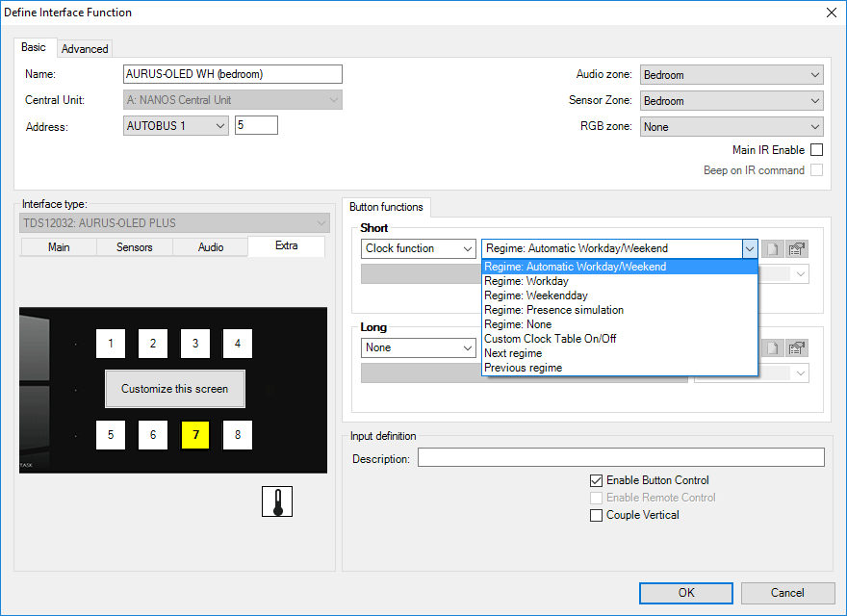
Task: Switch to the Advanced tab
Action: [x=86, y=48]
